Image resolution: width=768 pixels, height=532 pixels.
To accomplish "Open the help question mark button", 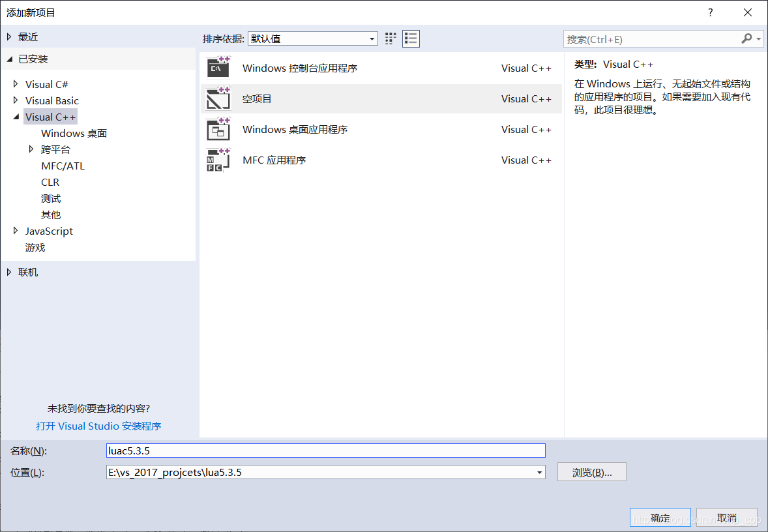I will 710,12.
